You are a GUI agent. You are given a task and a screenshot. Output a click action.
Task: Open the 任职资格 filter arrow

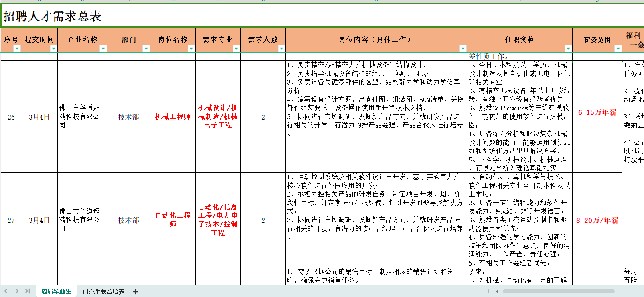tap(568, 49)
